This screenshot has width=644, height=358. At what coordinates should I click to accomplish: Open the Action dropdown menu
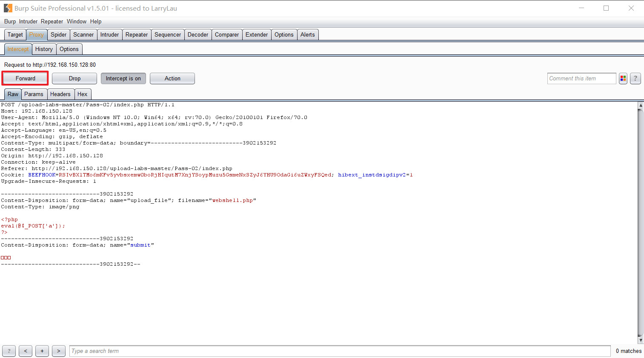coord(172,78)
